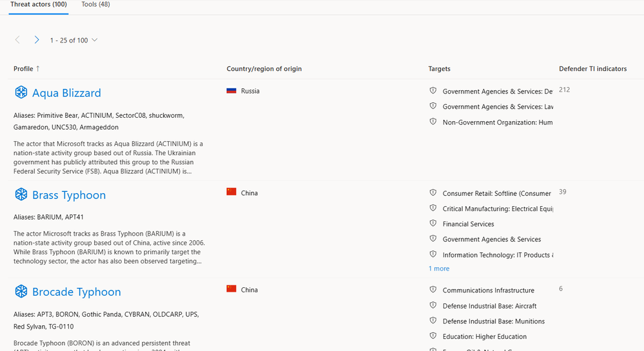Click shield beside Brass Typhoon Government Agencies & Services

433,238
